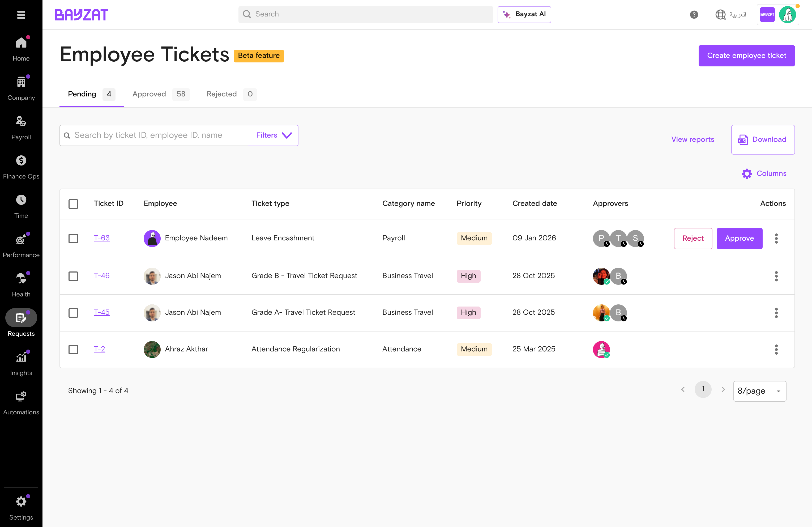Open Finance Ops module

pyautogui.click(x=21, y=167)
